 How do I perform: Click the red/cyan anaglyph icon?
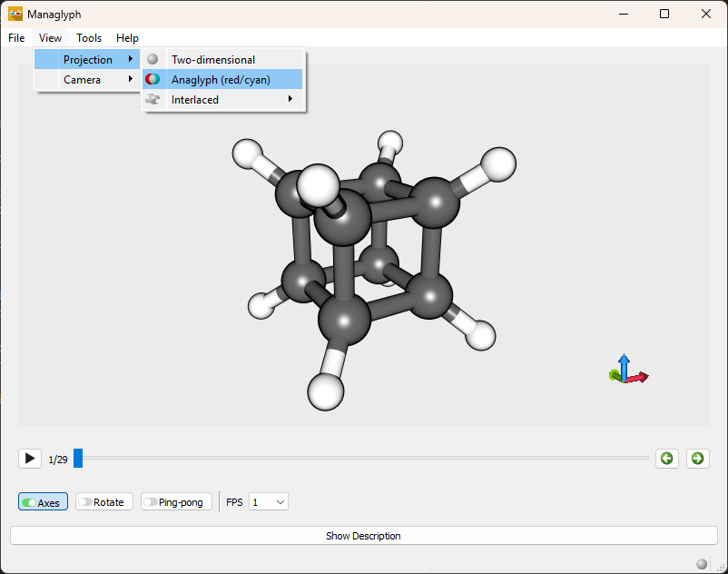click(x=152, y=80)
